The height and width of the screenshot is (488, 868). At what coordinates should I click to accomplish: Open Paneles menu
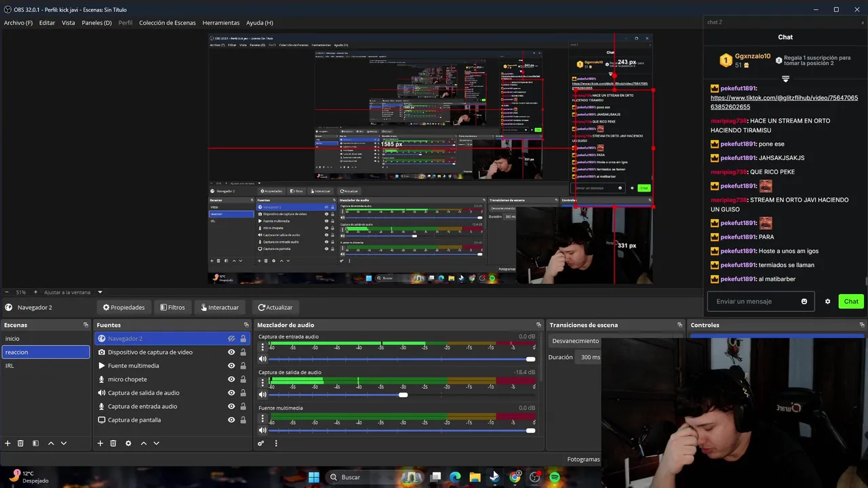point(96,22)
